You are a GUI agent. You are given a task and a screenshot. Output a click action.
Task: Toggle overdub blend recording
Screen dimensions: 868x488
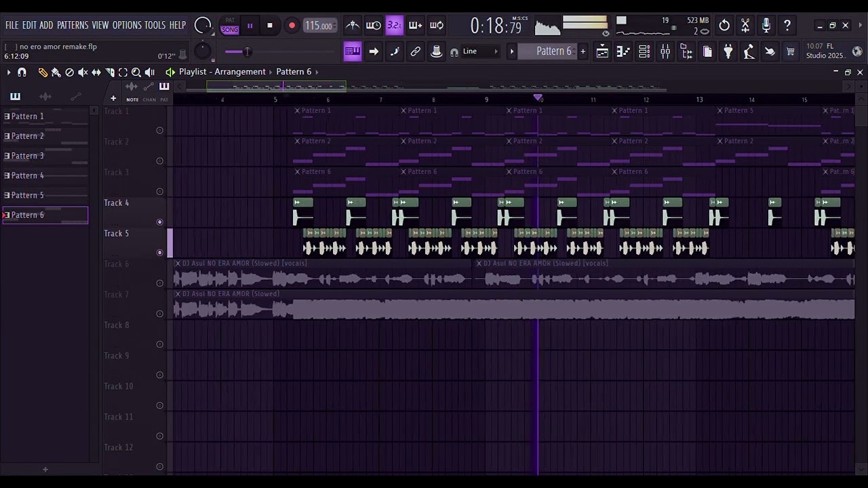pyautogui.click(x=415, y=26)
